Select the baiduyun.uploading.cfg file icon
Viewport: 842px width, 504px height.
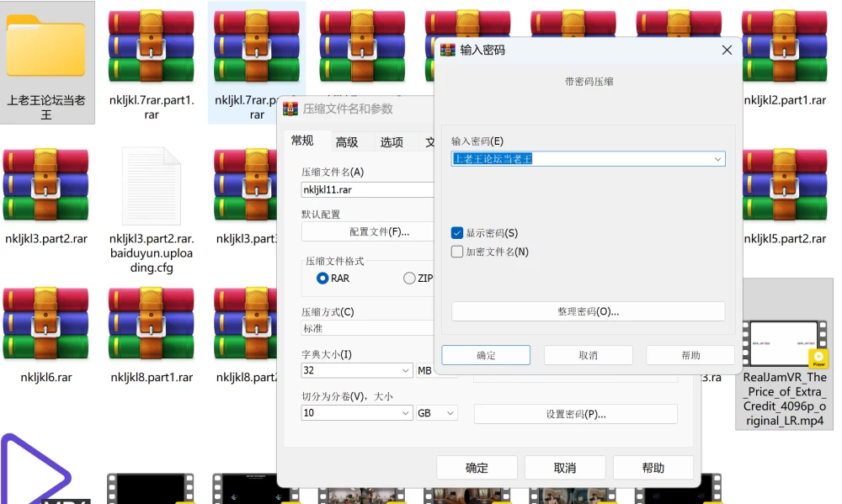tap(152, 186)
